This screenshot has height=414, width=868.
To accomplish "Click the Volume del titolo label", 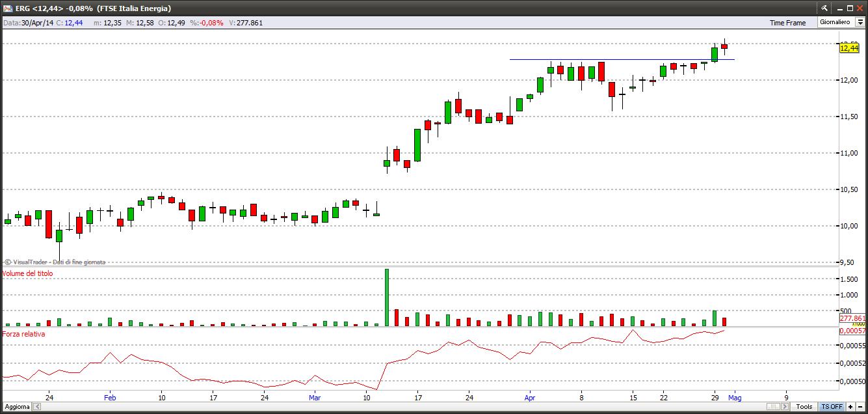I will pos(28,273).
